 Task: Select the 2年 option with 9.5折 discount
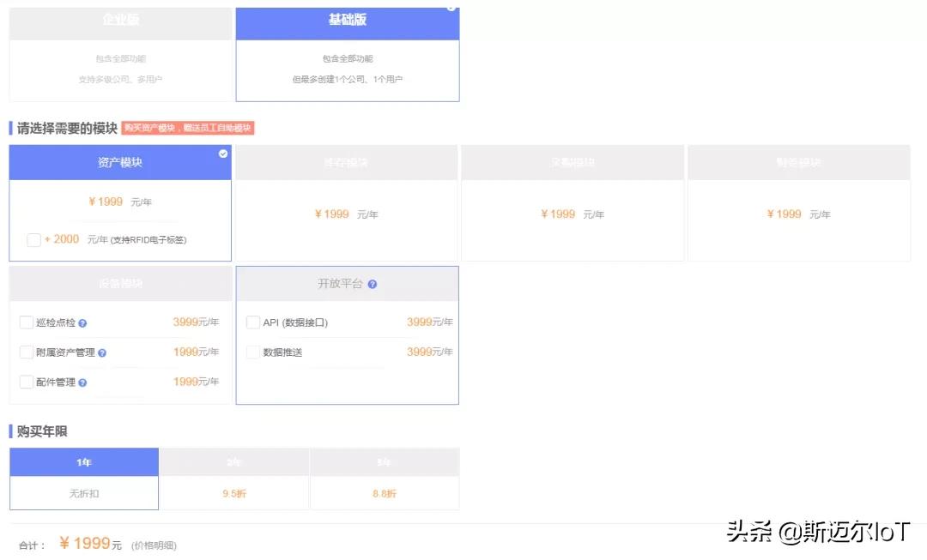pyautogui.click(x=233, y=462)
